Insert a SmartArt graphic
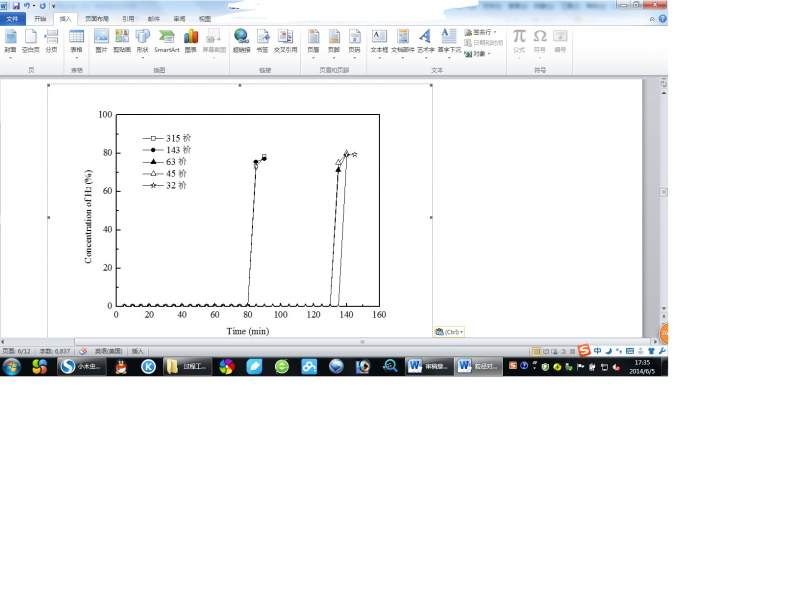 167,41
